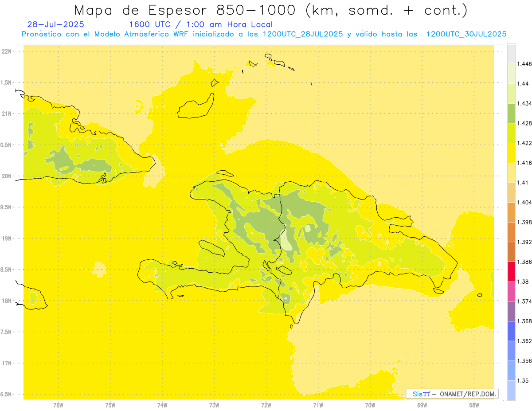Pick the pink legend swatch between 1.38 and 1.374
The width and height of the screenshot is (532, 411).
[511, 291]
